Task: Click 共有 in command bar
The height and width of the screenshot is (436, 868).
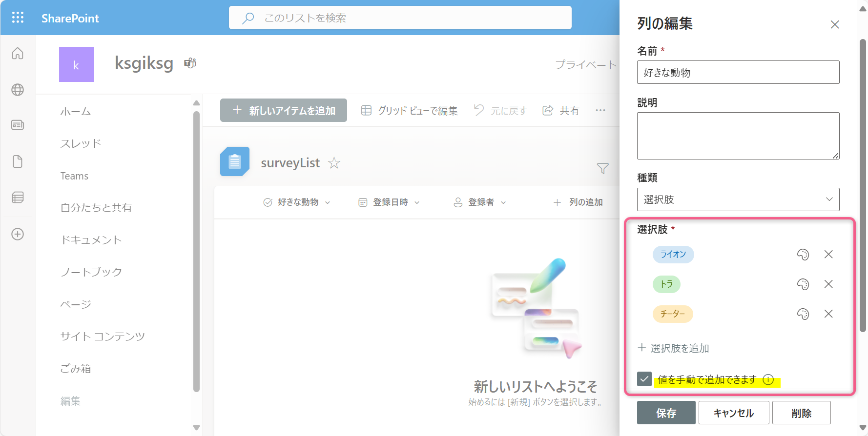Action: click(x=561, y=111)
